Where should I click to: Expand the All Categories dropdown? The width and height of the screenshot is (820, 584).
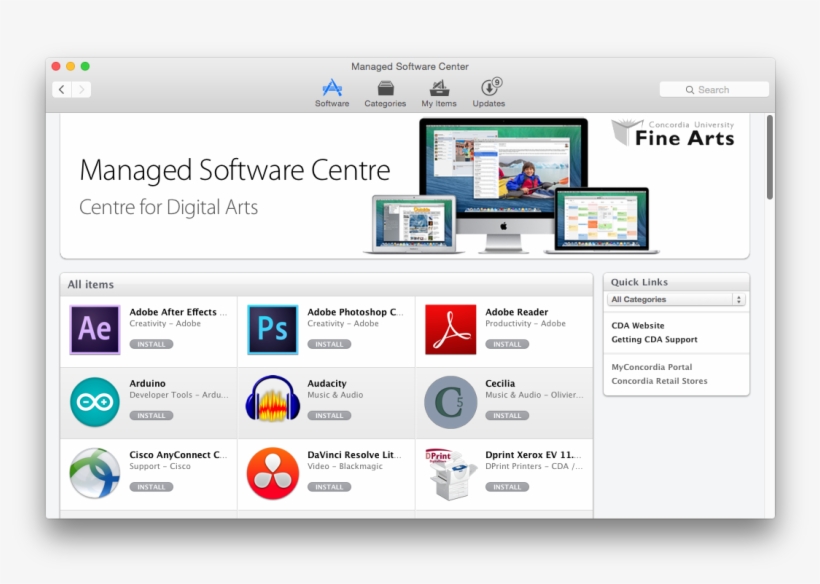tap(677, 299)
